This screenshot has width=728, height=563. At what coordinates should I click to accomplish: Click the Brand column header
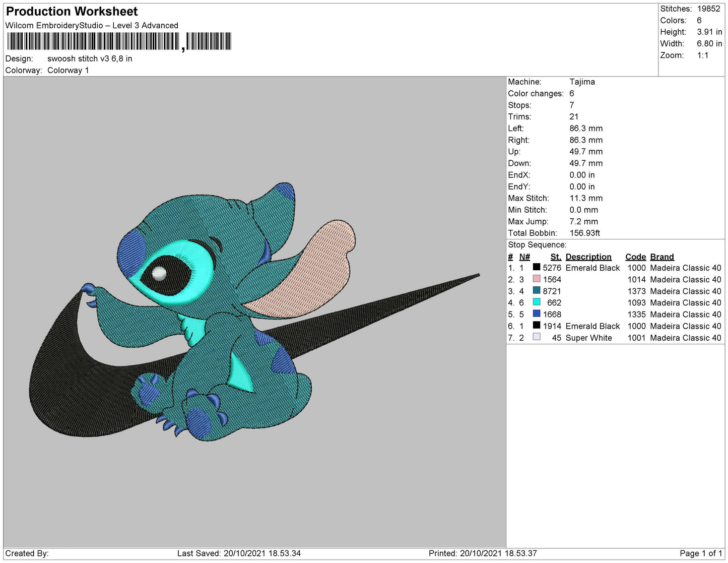click(x=661, y=257)
